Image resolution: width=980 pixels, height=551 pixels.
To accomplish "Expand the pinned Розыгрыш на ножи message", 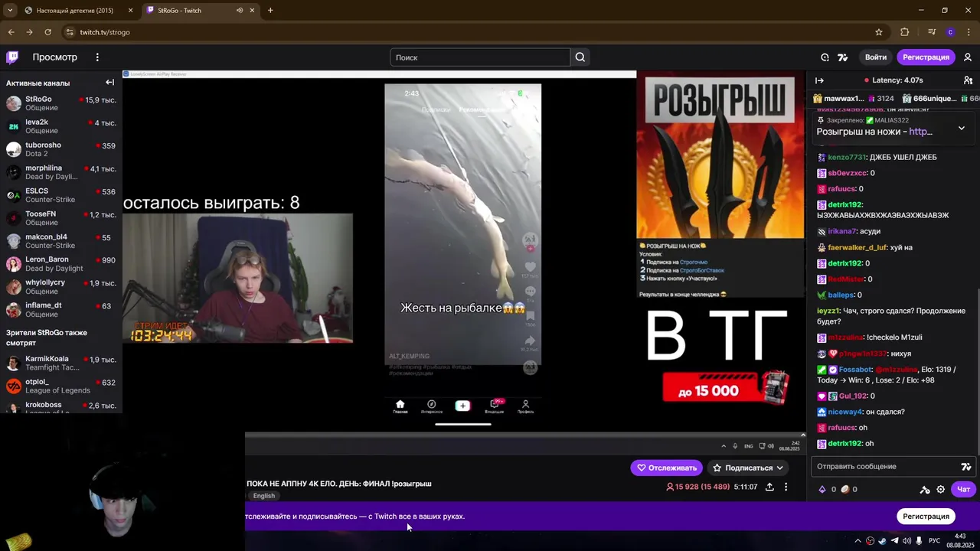I will 962,128.
